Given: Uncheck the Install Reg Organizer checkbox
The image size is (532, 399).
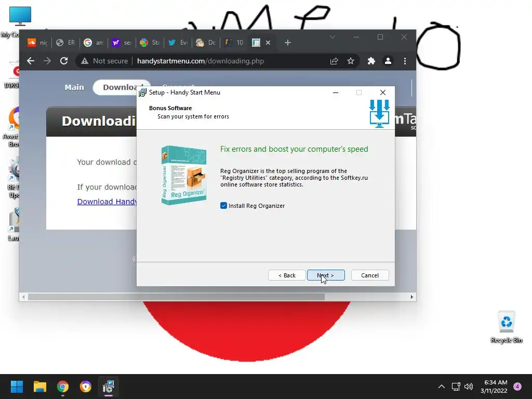Looking at the screenshot, I should 223,206.
